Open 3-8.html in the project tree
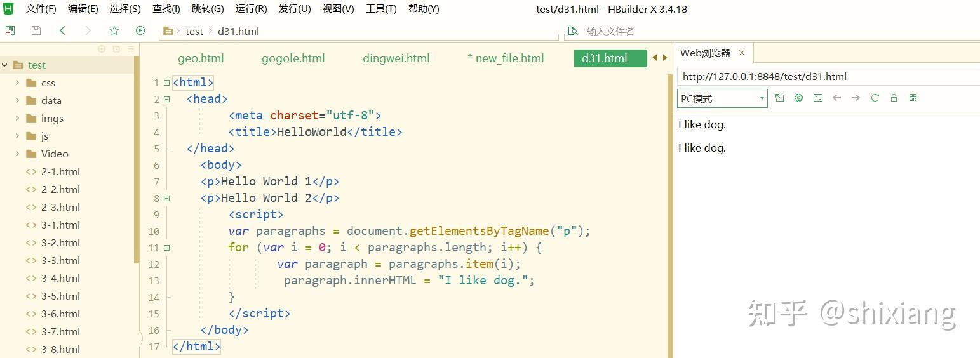 60,349
